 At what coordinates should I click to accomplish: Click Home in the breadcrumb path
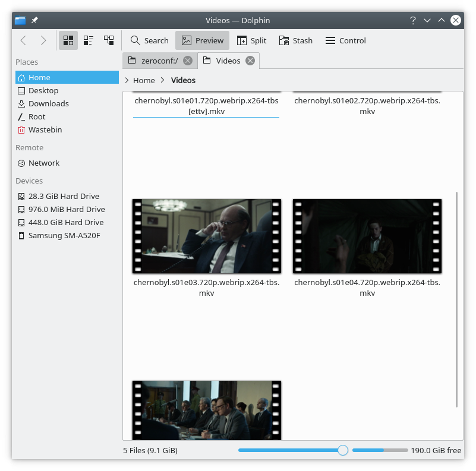pos(144,80)
